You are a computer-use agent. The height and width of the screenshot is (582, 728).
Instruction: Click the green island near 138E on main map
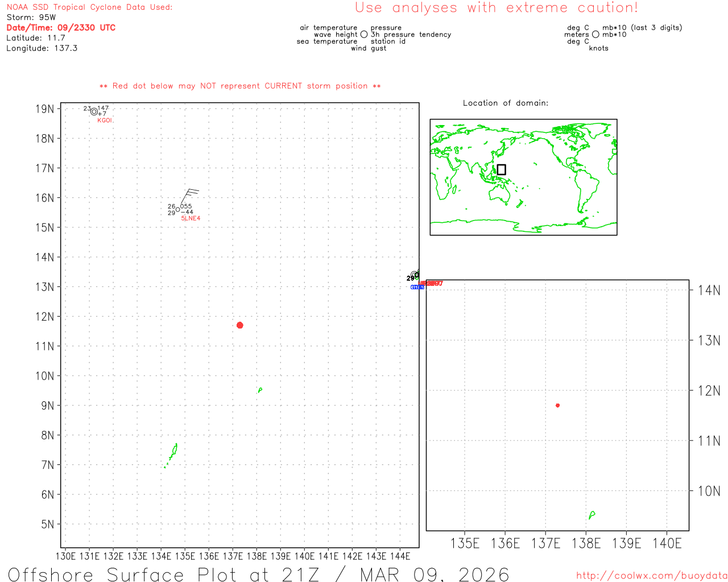click(259, 390)
